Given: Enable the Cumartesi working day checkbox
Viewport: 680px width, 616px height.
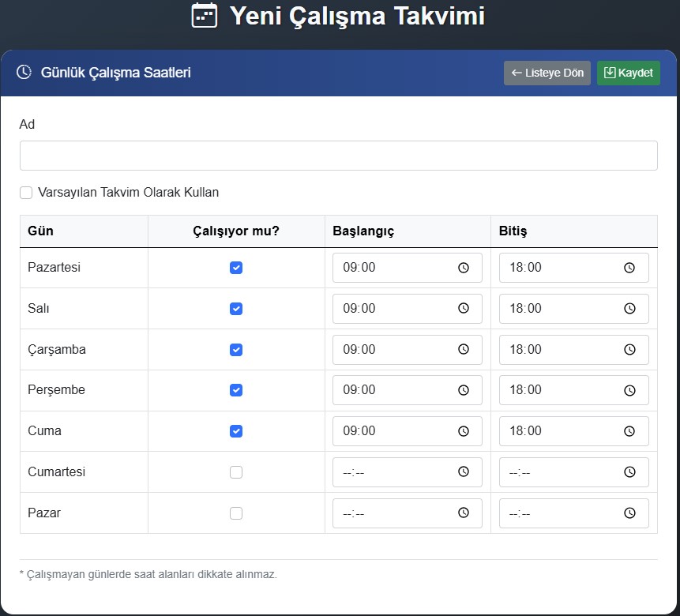Looking at the screenshot, I should pos(236,471).
